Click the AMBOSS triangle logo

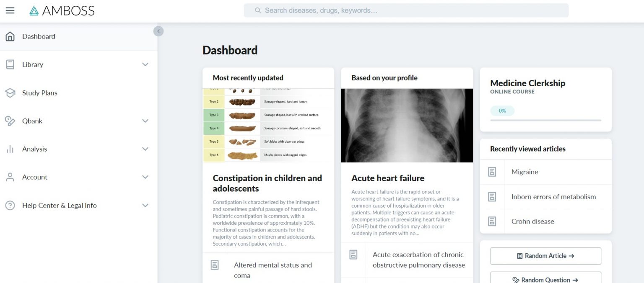point(34,10)
